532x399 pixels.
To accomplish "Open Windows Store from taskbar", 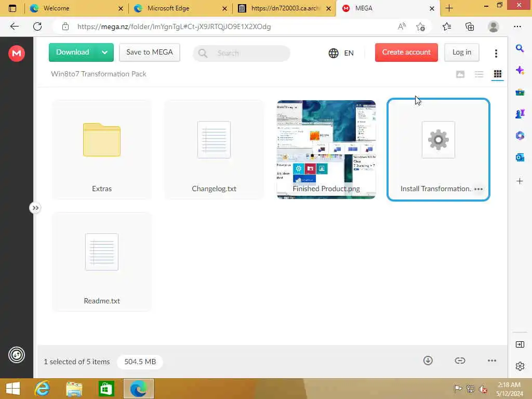I will click(106, 389).
